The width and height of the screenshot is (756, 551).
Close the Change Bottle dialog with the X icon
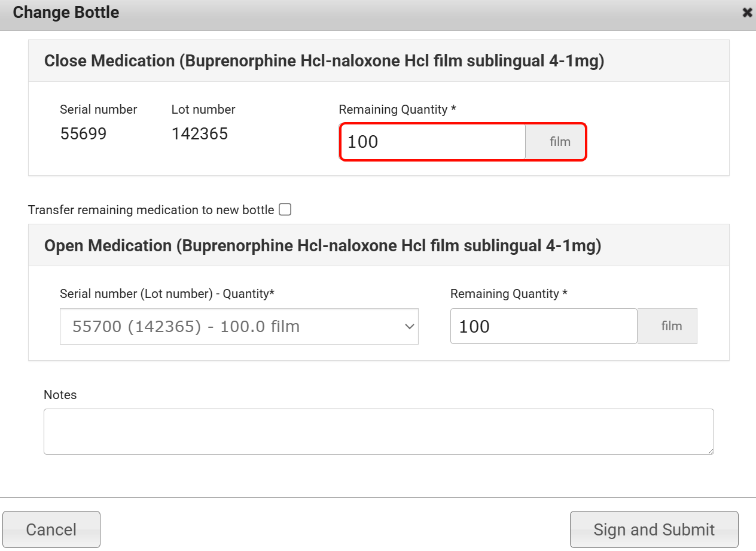pos(747,13)
